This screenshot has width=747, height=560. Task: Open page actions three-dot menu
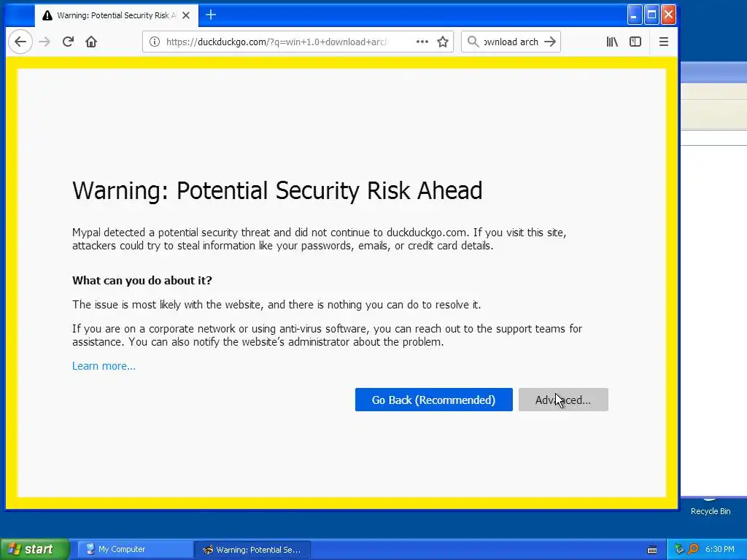pos(422,42)
